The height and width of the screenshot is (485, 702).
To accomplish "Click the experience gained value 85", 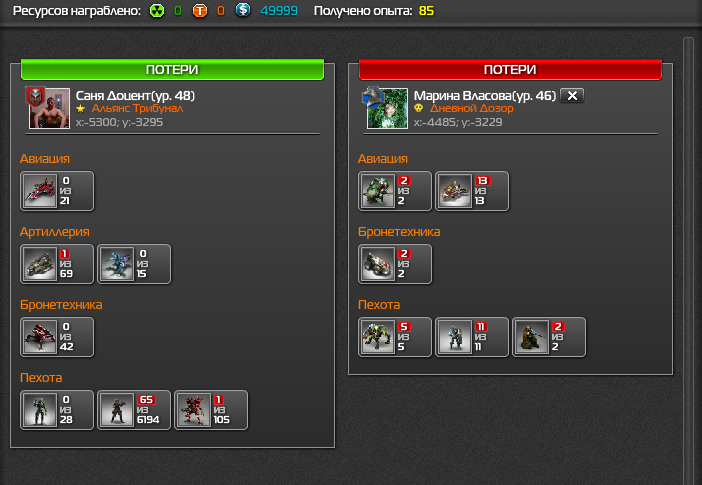I will [x=426, y=11].
